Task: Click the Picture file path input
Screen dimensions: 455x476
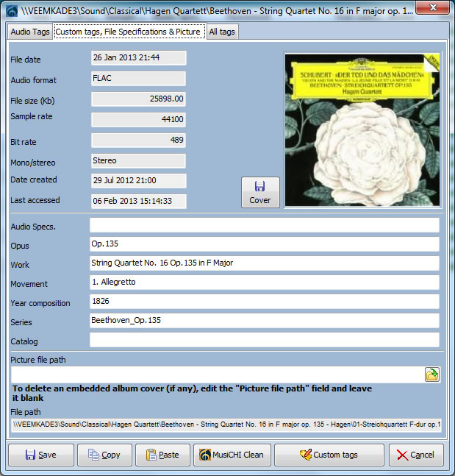Action: tap(217, 374)
